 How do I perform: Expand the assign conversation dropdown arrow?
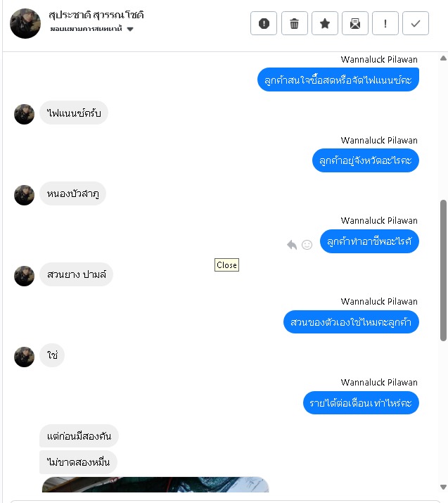click(130, 29)
